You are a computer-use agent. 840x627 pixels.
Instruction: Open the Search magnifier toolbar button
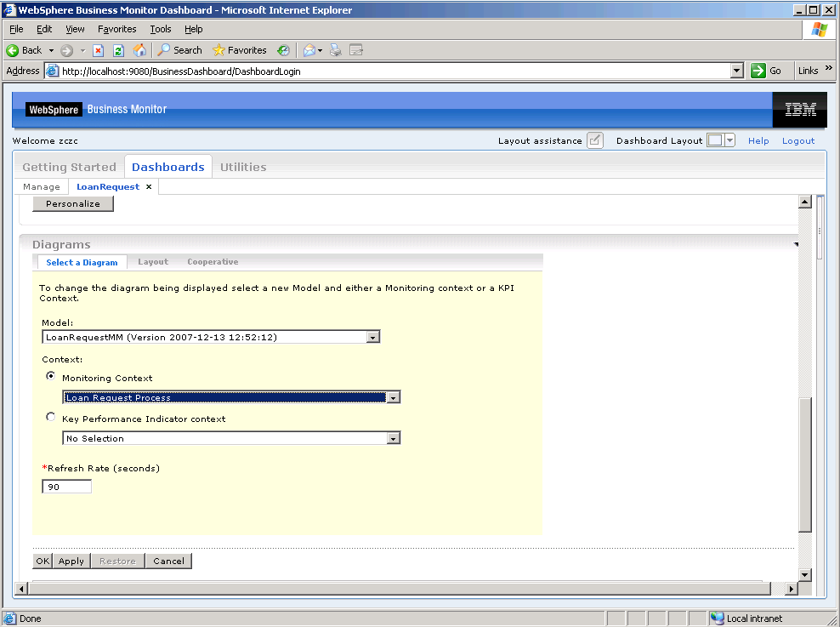pyautogui.click(x=179, y=50)
